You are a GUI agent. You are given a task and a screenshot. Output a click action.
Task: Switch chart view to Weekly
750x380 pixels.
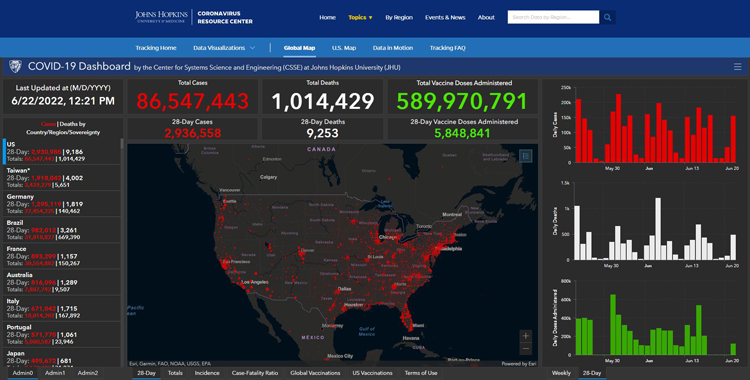[561, 373]
